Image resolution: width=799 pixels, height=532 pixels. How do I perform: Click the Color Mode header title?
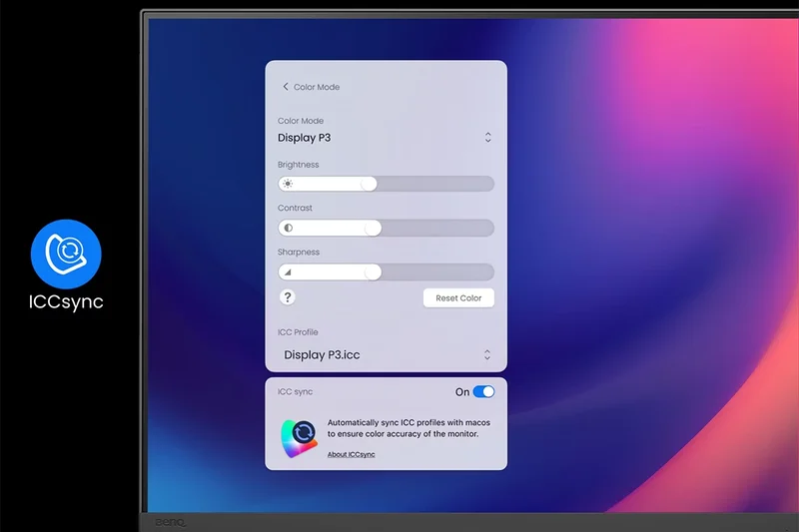[317, 87]
